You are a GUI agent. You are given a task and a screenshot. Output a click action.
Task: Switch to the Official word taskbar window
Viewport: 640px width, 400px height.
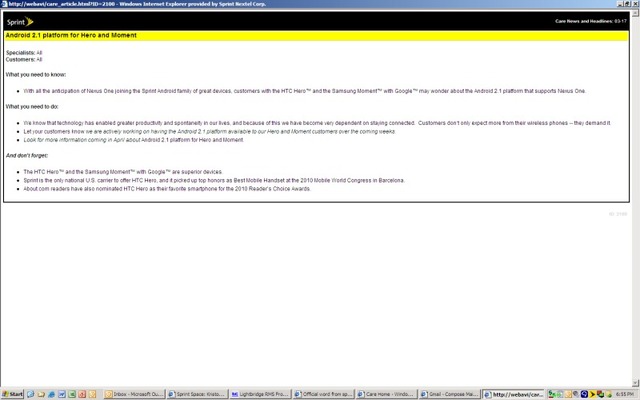[322, 394]
